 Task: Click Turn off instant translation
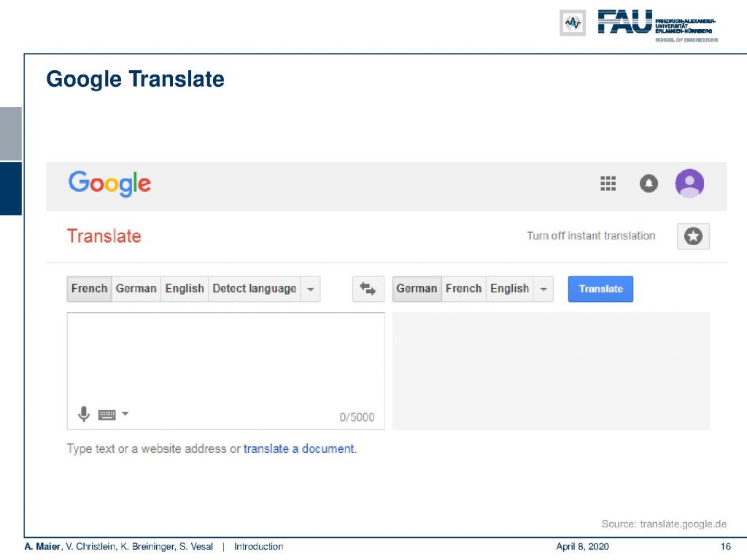tap(591, 236)
